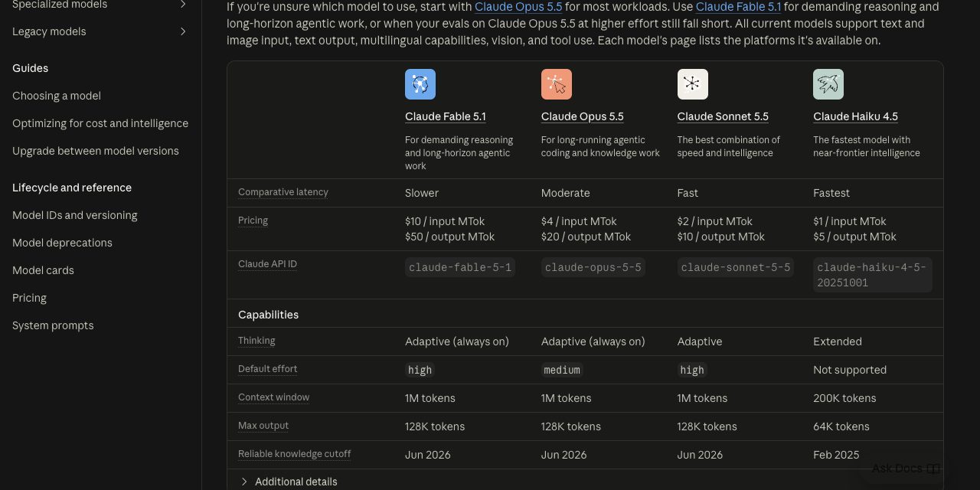This screenshot has height=490, width=980.
Task: Expand the Legacy models sidebar chevron
Action: [x=183, y=31]
